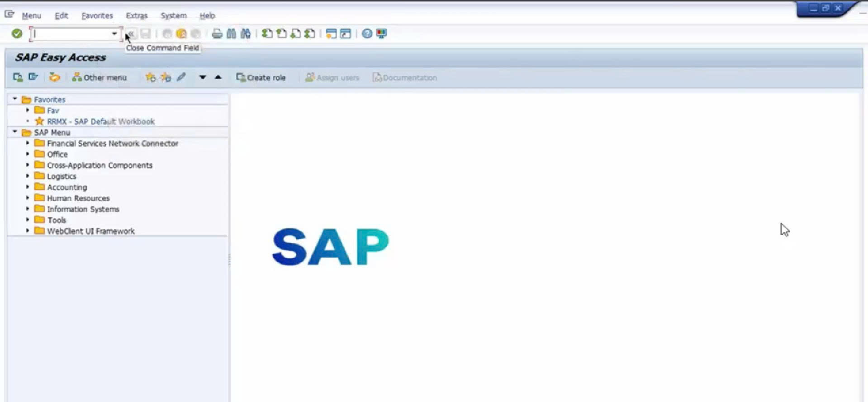Click the SAP Business Workplace icon
Viewport: 868px width, 402px height.
pos(54,77)
